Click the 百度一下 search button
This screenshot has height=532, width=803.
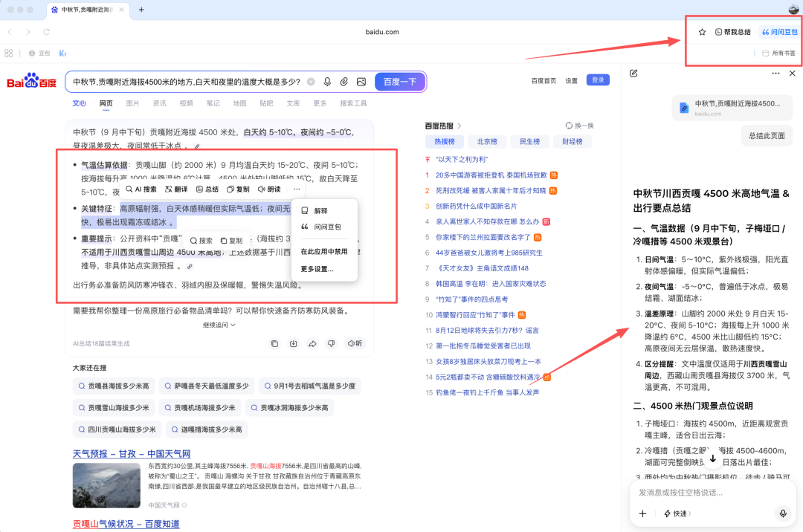[x=400, y=82]
